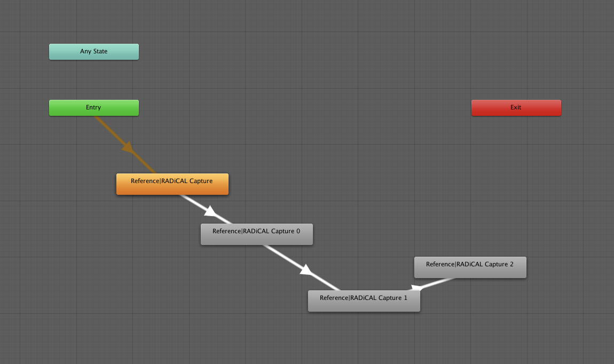Viewport: 614px width, 364px height.
Task: Select the red Exit node
Action: (x=516, y=108)
